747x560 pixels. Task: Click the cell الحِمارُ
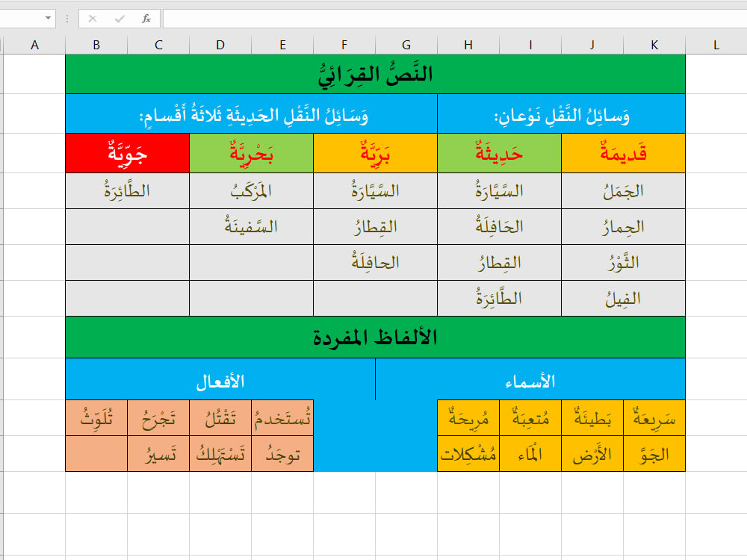[623, 227]
